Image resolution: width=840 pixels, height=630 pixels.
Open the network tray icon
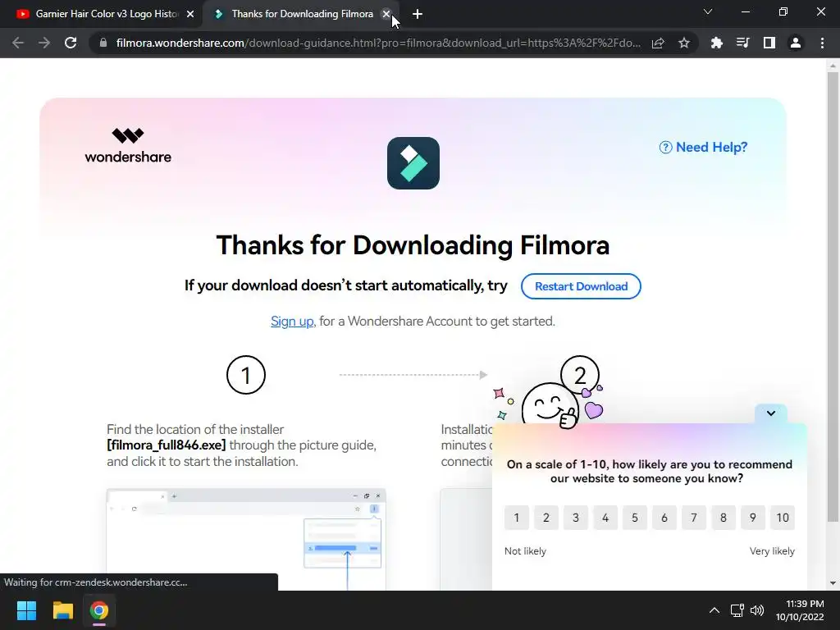click(x=737, y=610)
